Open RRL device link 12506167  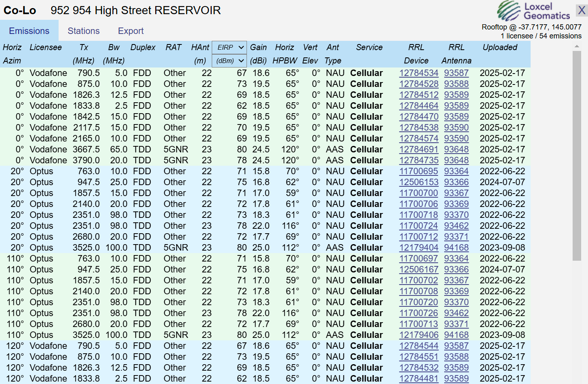(419, 269)
